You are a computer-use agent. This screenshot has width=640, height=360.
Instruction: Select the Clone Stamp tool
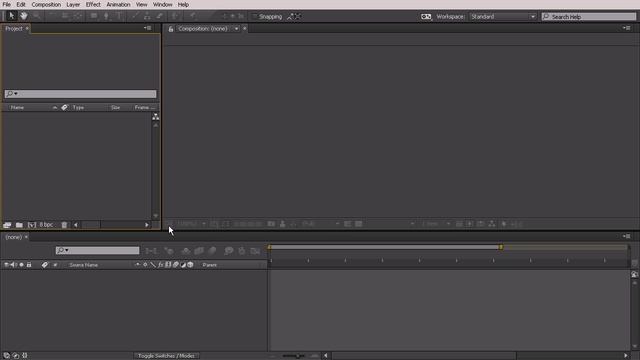(147, 16)
